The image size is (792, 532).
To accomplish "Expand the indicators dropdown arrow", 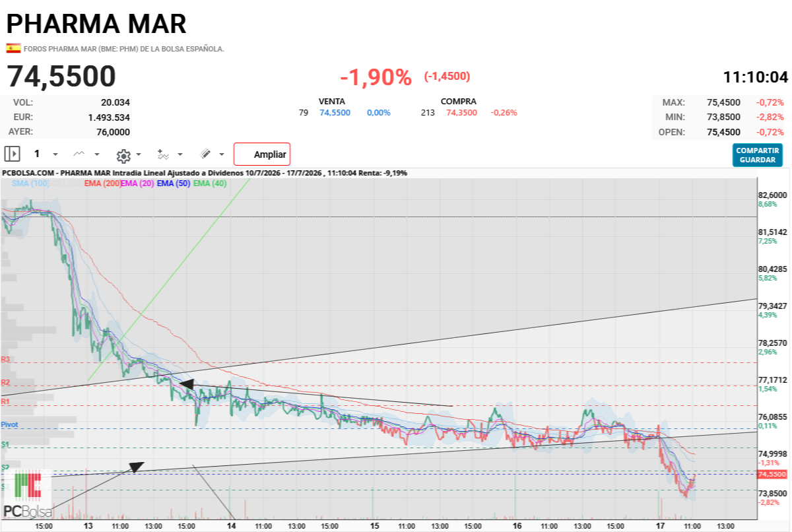I will 180,155.
